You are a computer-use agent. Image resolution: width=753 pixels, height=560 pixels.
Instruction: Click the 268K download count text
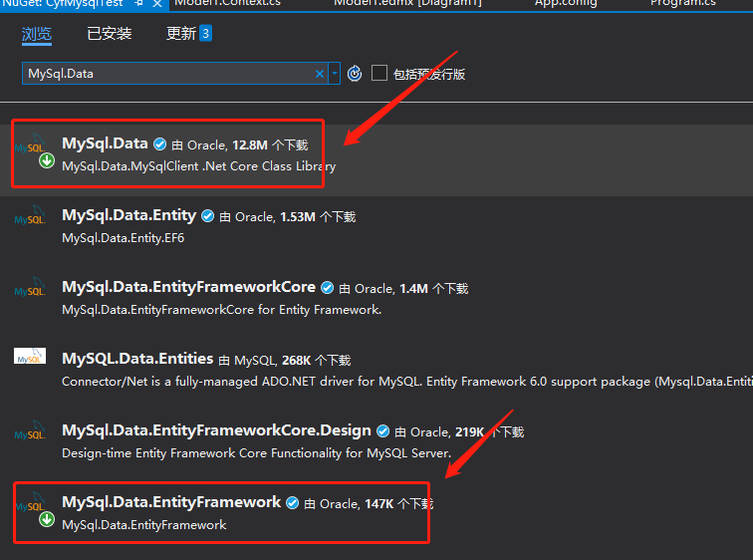tap(296, 360)
